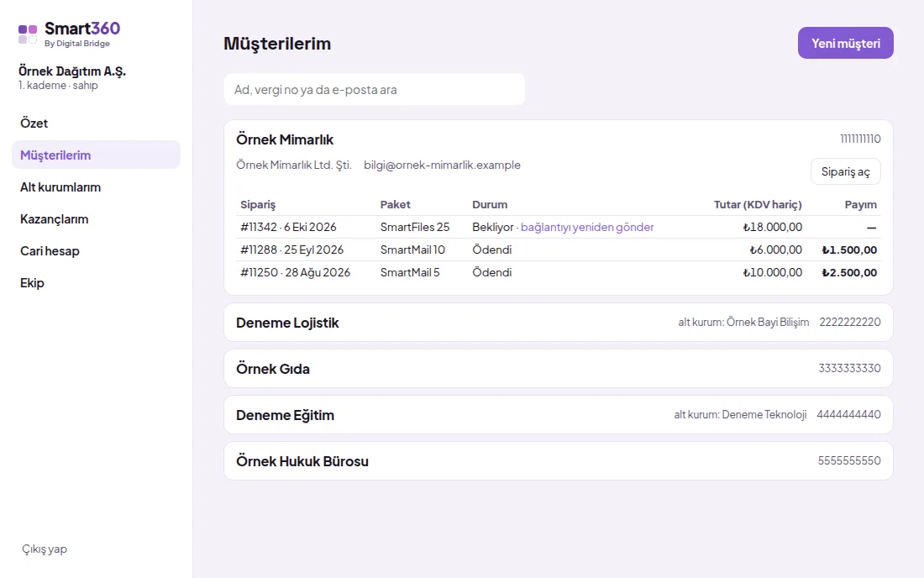Select Müşterilerim in the sidebar
Image resolution: width=924 pixels, height=578 pixels.
point(96,155)
